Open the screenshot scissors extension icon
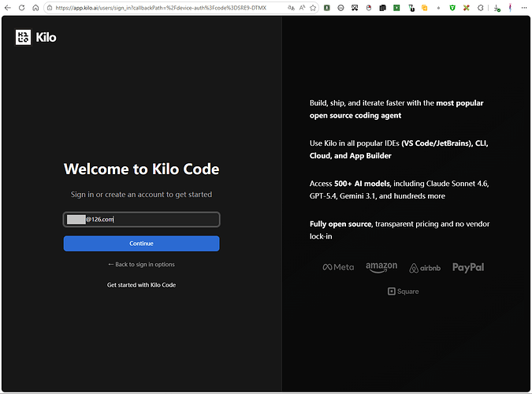Viewport: 532px width, 394px height. [355, 7]
